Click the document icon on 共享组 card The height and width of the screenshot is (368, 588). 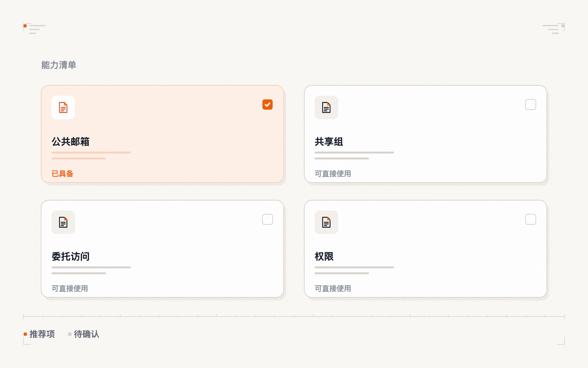326,107
